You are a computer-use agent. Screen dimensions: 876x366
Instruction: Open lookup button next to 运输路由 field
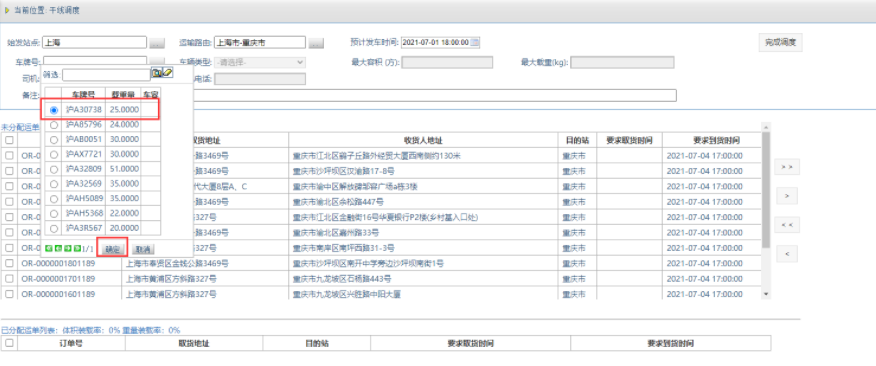(316, 42)
